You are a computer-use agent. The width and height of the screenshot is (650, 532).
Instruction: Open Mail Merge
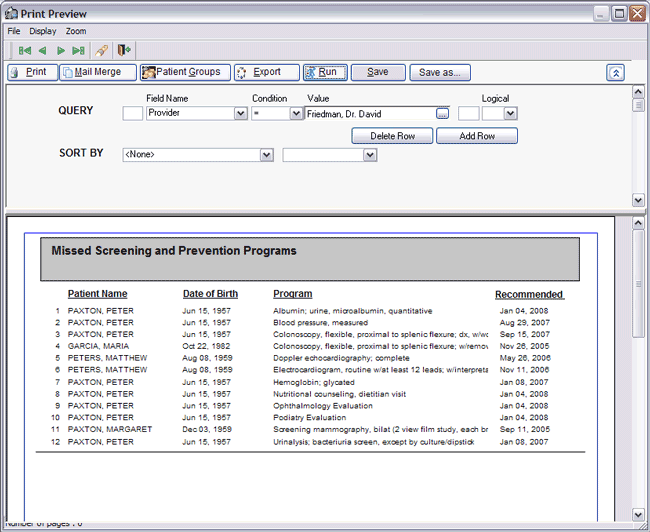(98, 72)
